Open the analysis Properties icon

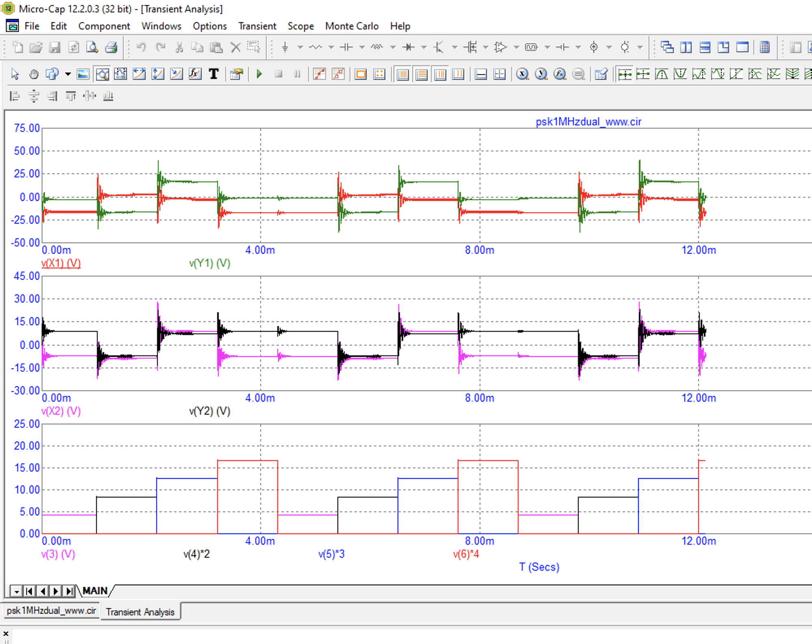236,74
